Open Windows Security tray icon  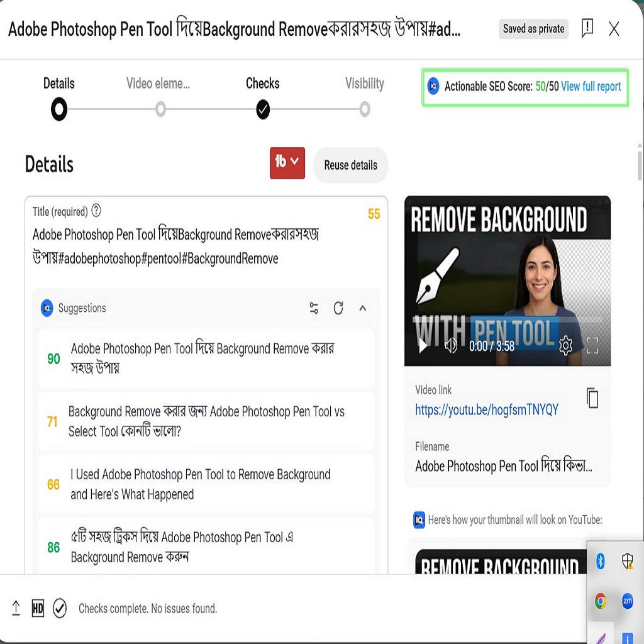pyautogui.click(x=628, y=560)
